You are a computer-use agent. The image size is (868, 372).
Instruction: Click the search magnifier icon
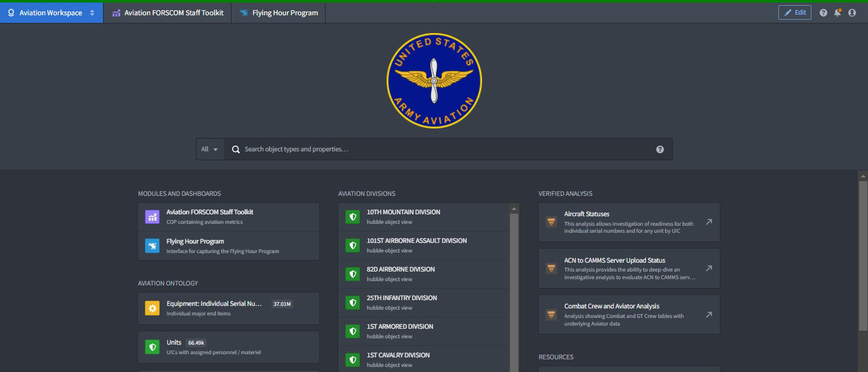(x=235, y=149)
